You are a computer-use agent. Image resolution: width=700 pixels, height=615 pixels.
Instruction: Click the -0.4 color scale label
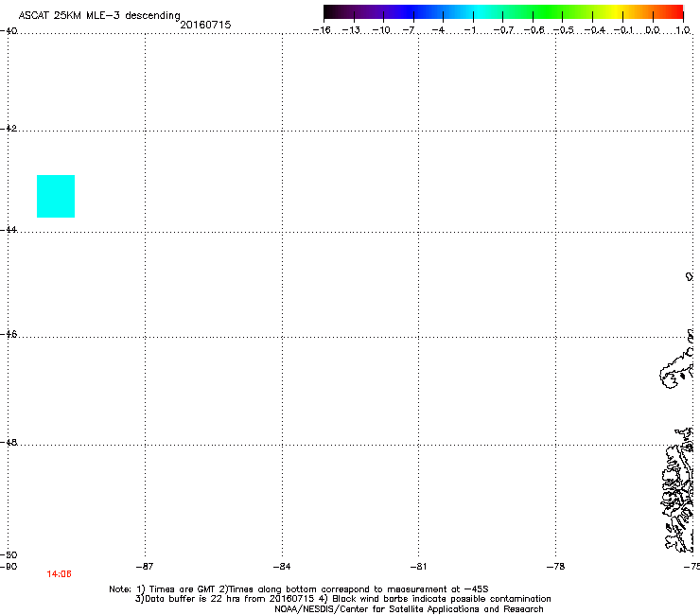[595, 30]
